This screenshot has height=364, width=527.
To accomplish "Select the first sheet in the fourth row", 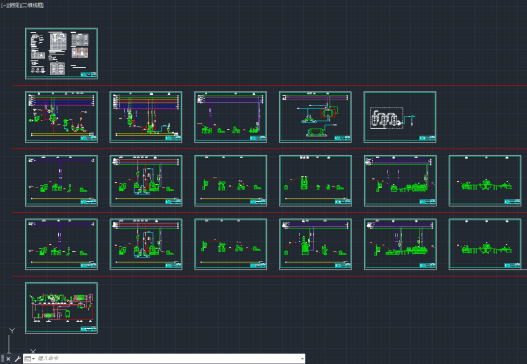I will tap(62, 244).
